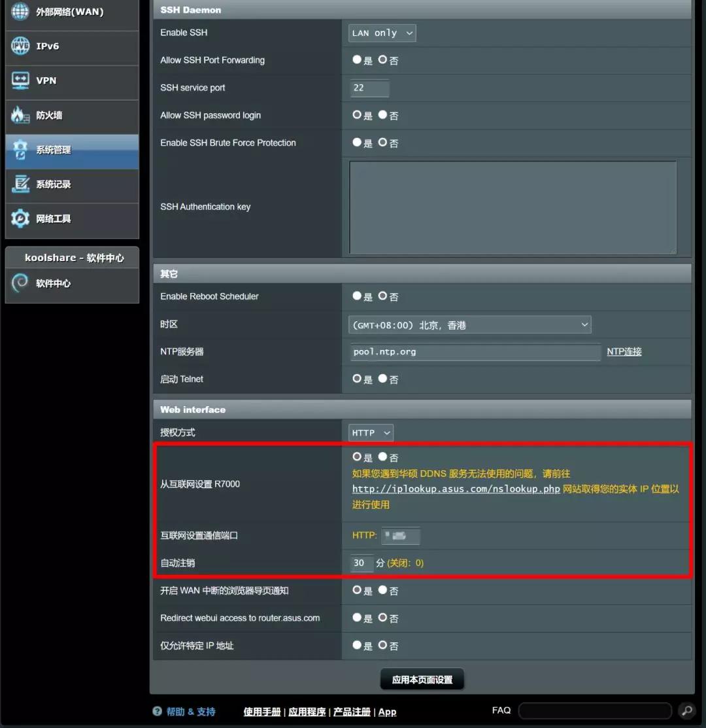Enable 从互联网设置 R7000 by selecting 是
The image size is (706, 728).
tap(356, 457)
